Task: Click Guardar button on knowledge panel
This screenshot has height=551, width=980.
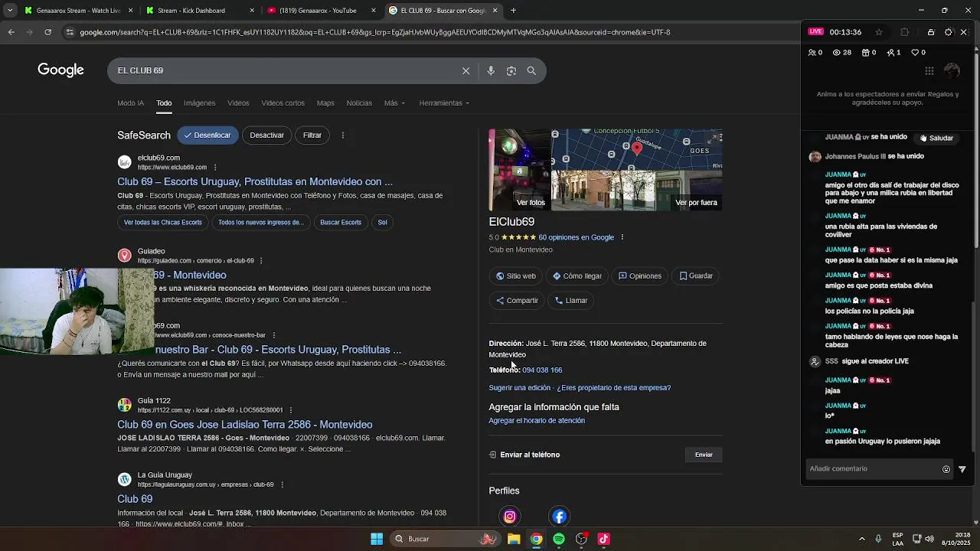Action: [x=696, y=276]
